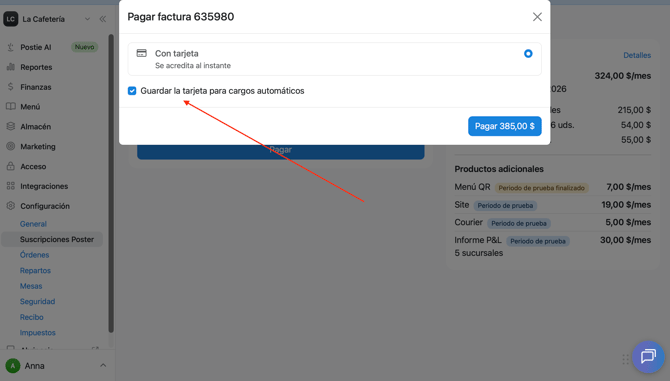
Task: Open Postie AI in sidebar
Action: coord(36,47)
